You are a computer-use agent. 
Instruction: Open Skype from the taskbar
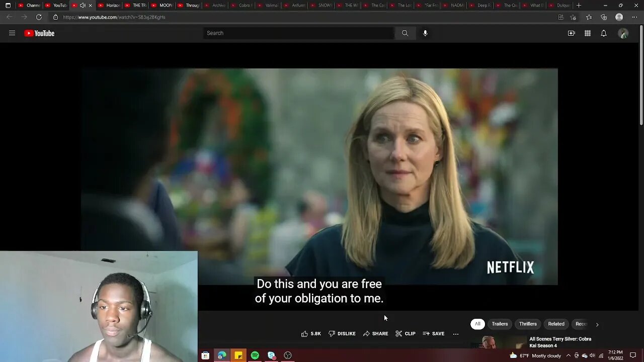coord(272,355)
